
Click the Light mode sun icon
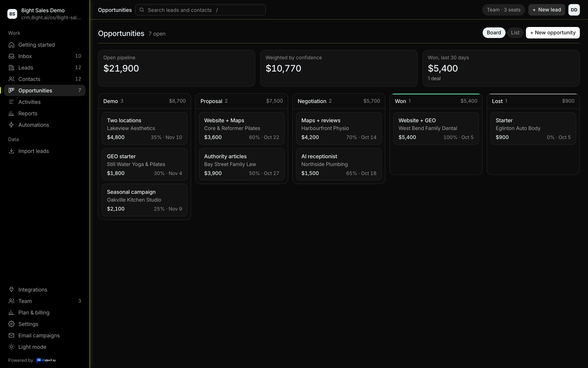tap(11, 347)
